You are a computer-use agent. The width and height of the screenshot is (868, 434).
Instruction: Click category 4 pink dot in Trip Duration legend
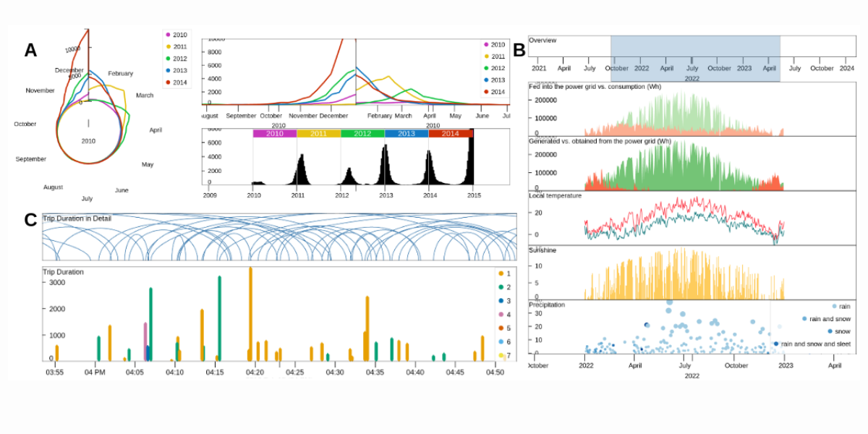(501, 315)
